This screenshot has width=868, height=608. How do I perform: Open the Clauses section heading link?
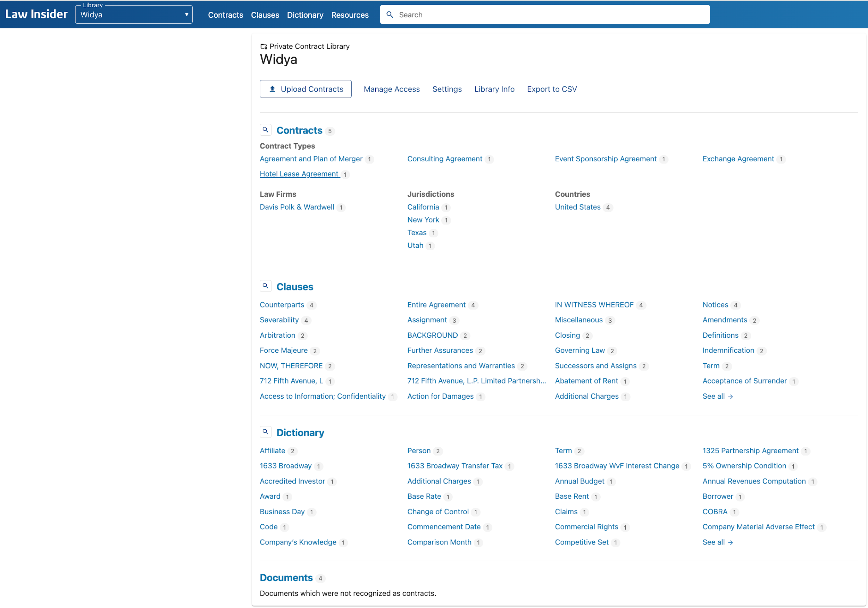(295, 287)
